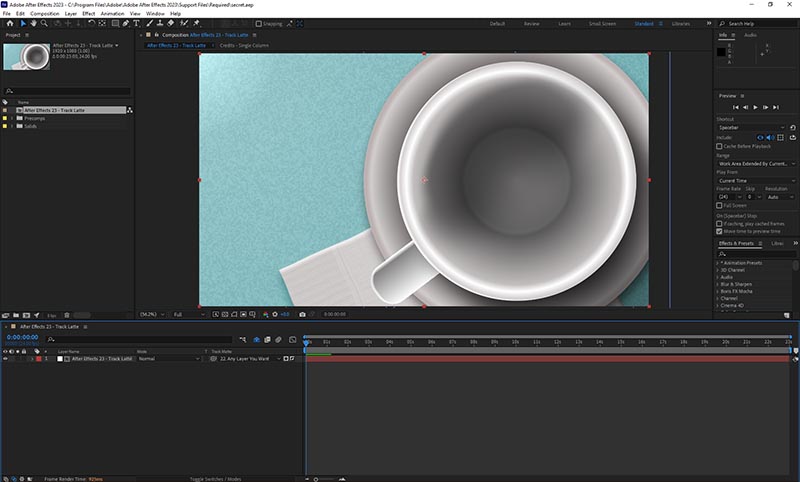Open the Play From Current Time dropdown
The height and width of the screenshot is (482, 800).
pyautogui.click(x=755, y=180)
